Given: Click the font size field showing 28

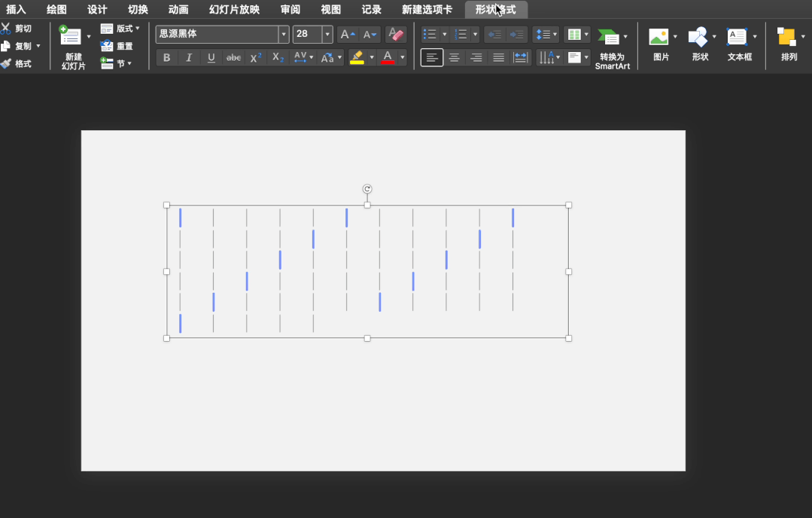Looking at the screenshot, I should tap(307, 34).
